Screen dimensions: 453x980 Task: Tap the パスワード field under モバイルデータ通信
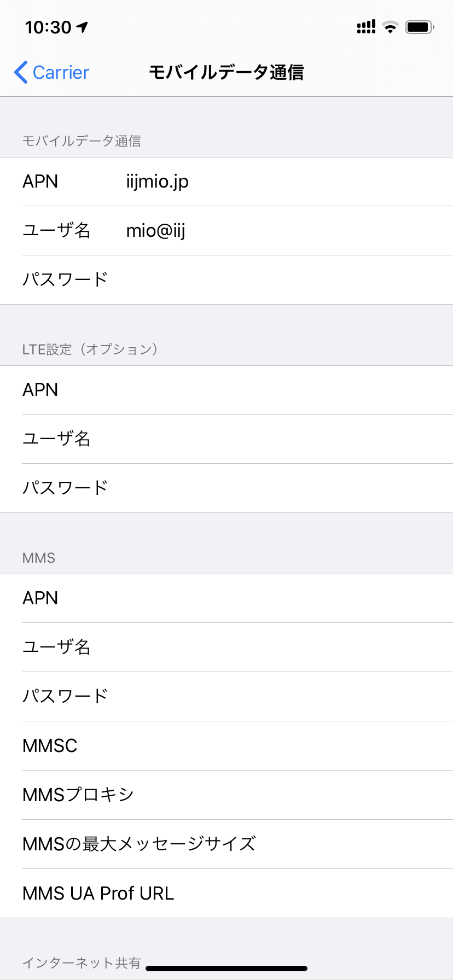pos(274,280)
